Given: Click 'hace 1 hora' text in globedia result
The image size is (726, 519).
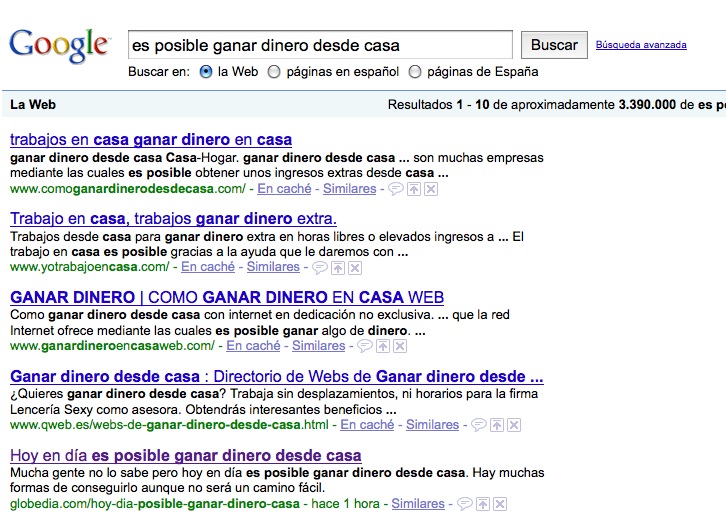Looking at the screenshot, I should pyautogui.click(x=345, y=504).
